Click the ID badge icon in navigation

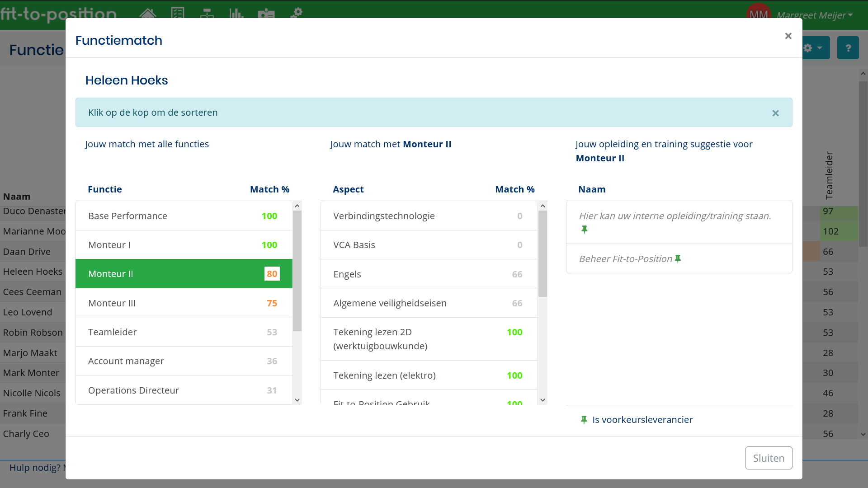pyautogui.click(x=266, y=14)
